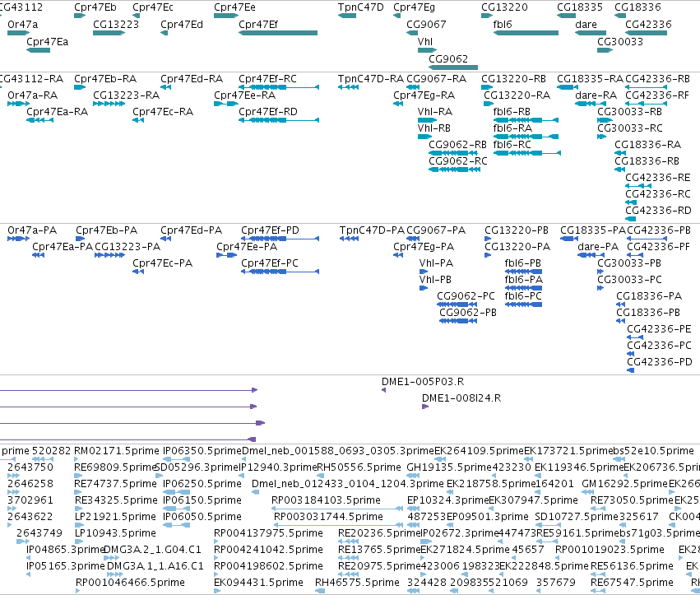The height and width of the screenshot is (595, 700).
Task: Click the Vhl gene label
Action: click(425, 41)
